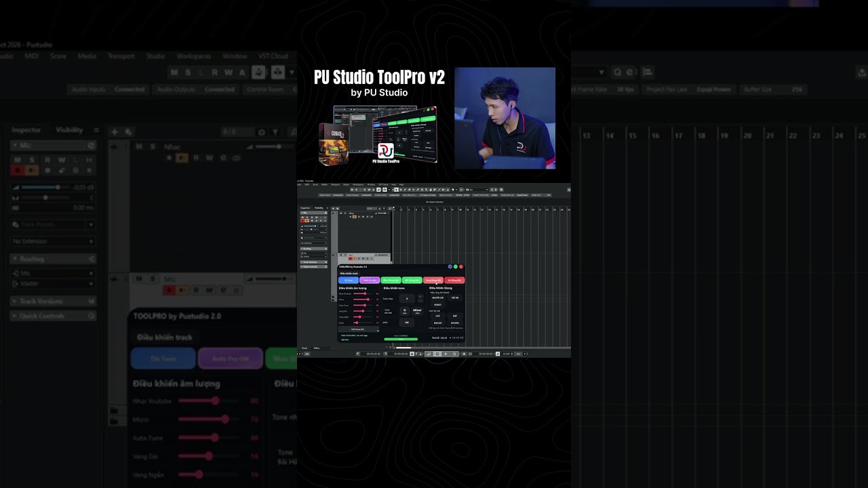Click the purple Auto Pro ON button
The width and height of the screenshot is (868, 488).
coord(370,280)
